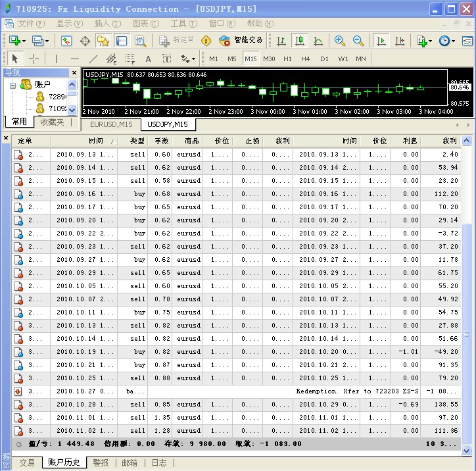Switch to the 收藏夹 navigator tab
This screenshot has width=476, height=471.
tap(52, 122)
